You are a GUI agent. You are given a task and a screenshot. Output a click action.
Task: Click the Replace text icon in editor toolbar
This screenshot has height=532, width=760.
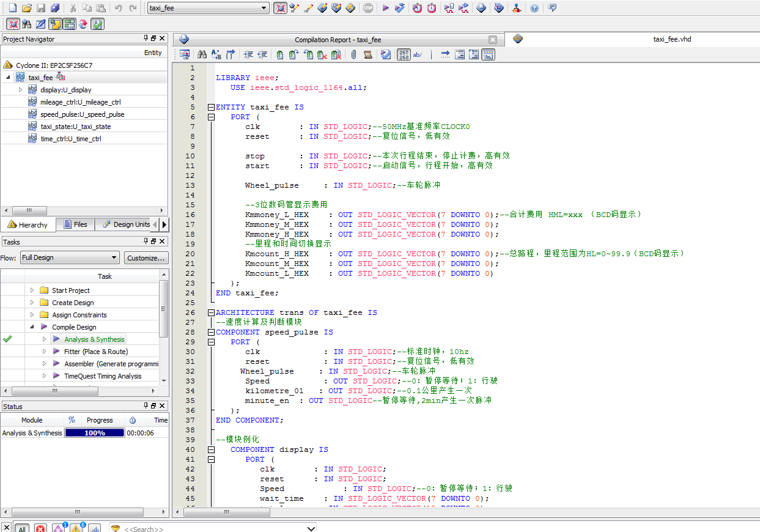click(216, 54)
